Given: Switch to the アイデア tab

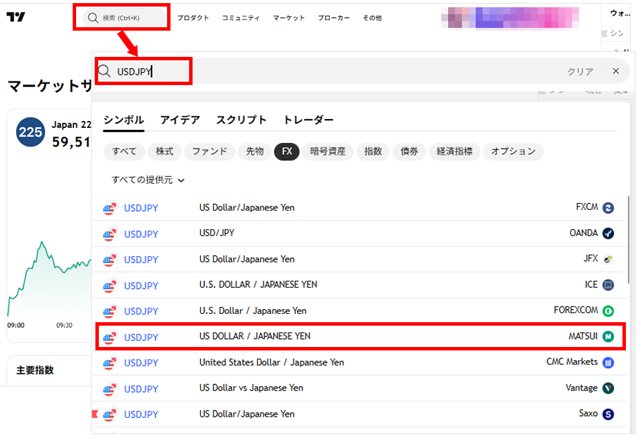Looking at the screenshot, I should click(x=180, y=120).
